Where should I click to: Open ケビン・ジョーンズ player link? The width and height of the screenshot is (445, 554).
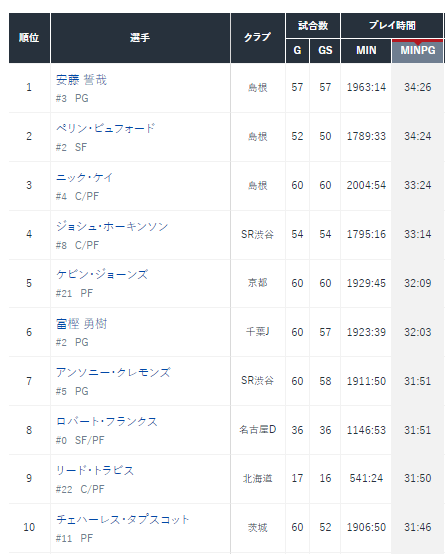point(102,275)
